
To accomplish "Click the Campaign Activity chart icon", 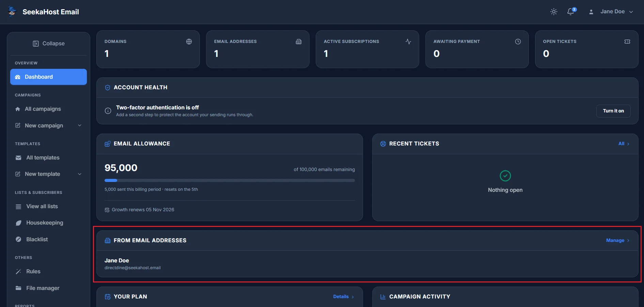I will coord(383,297).
